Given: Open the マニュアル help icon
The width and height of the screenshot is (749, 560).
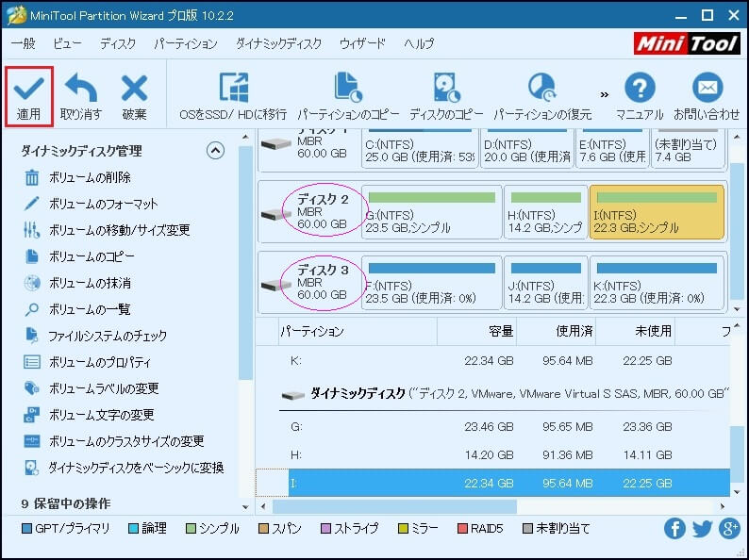Looking at the screenshot, I should click(640, 87).
